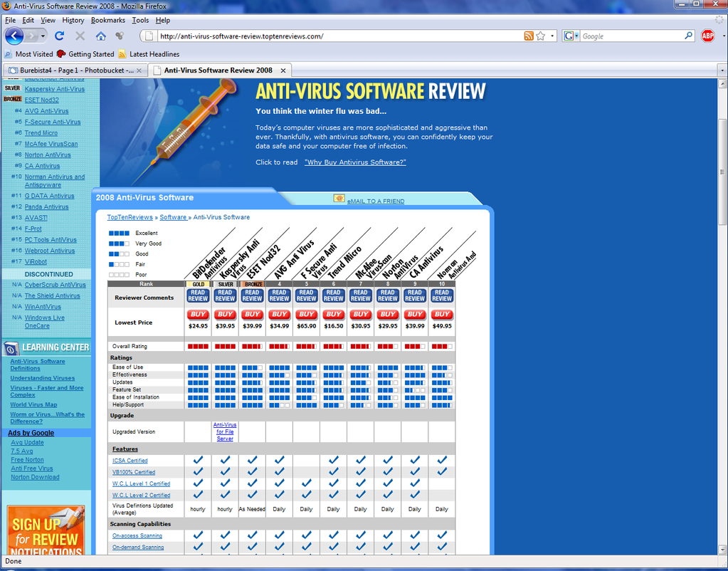This screenshot has width=728, height=571.
Task: Bookmark this page with the star icon
Action: [x=540, y=36]
